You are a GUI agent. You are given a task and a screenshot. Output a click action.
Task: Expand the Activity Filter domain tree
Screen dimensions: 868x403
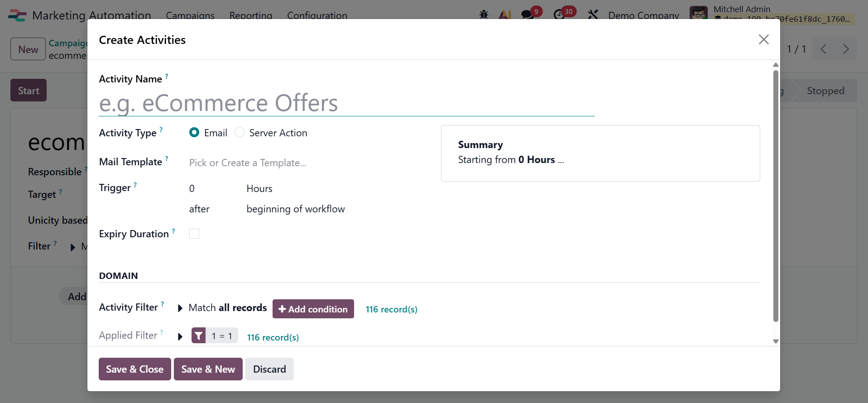(x=180, y=308)
